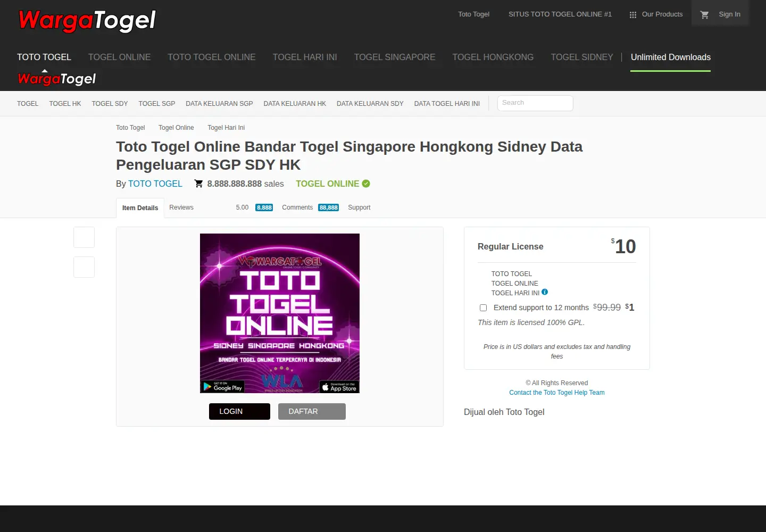Switch to the Reviews tab
The image size is (766, 532).
coord(181,207)
